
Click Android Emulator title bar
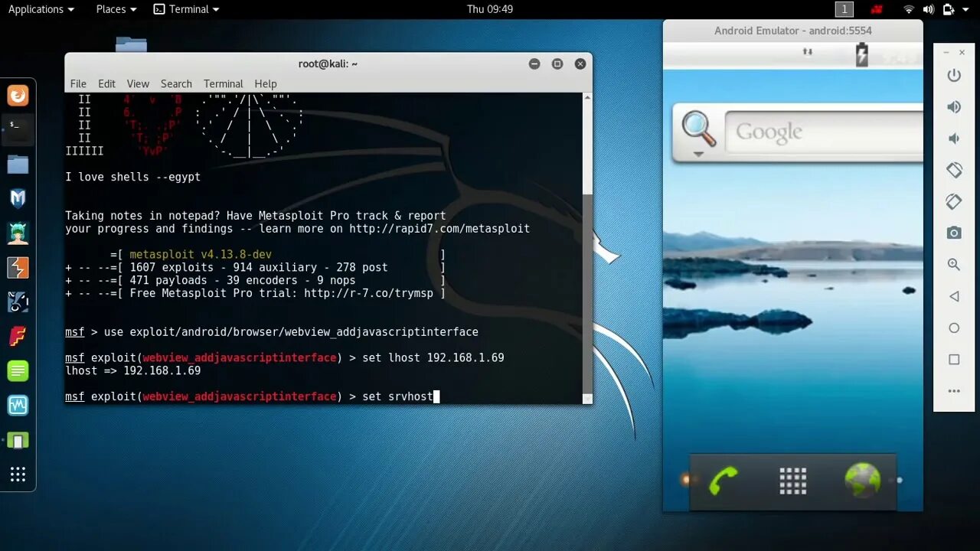[x=792, y=31]
